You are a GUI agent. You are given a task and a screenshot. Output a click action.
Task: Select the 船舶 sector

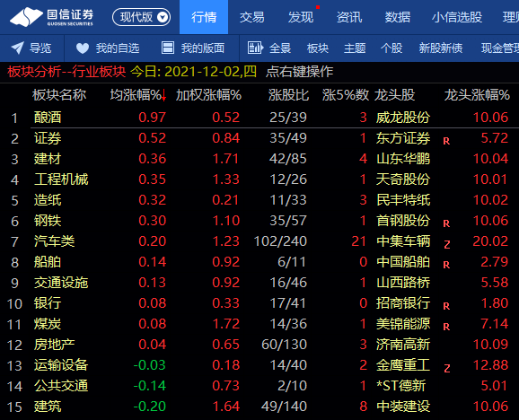[x=48, y=262]
